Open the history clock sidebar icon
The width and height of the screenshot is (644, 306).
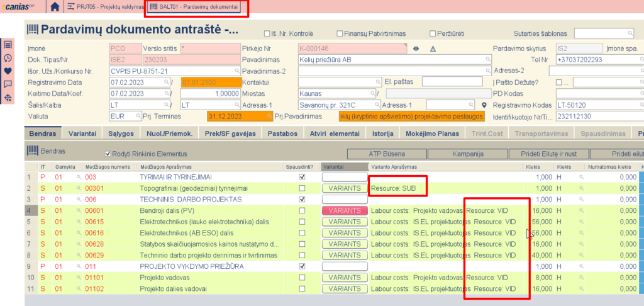point(8,58)
